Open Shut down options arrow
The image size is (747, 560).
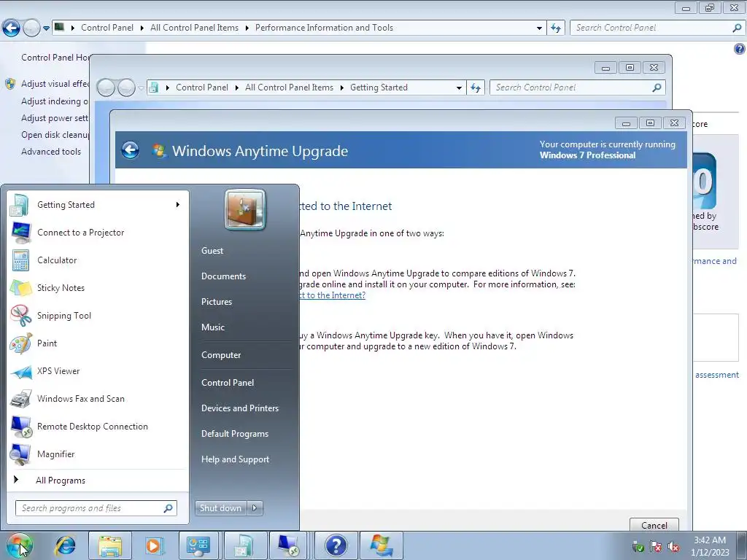(255, 508)
